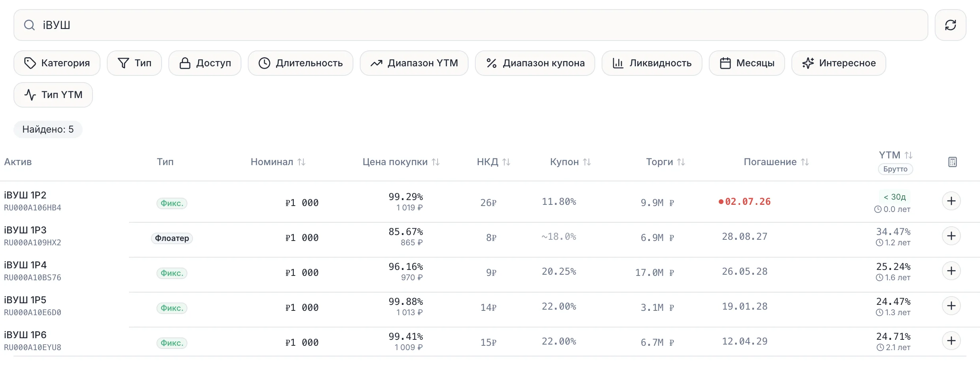The image size is (980, 366).
Task: Sort by YTM column arrows
Action: [909, 155]
